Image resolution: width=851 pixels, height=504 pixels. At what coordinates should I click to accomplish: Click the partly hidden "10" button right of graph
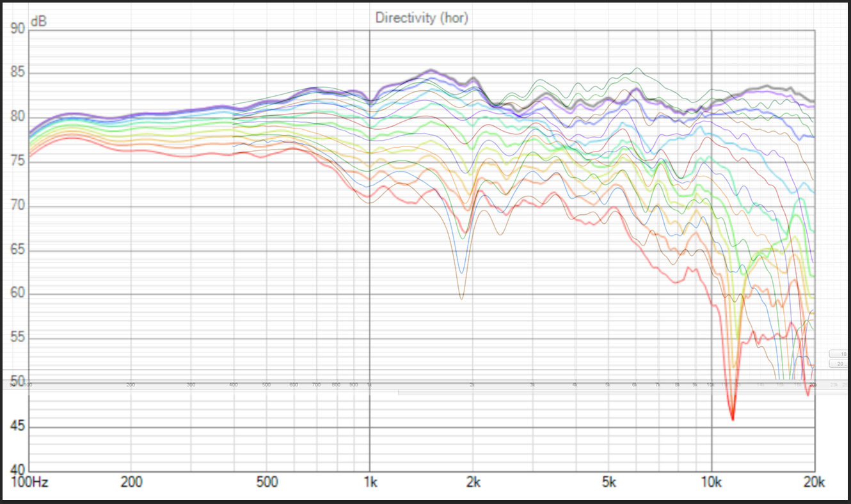pyautogui.click(x=839, y=354)
